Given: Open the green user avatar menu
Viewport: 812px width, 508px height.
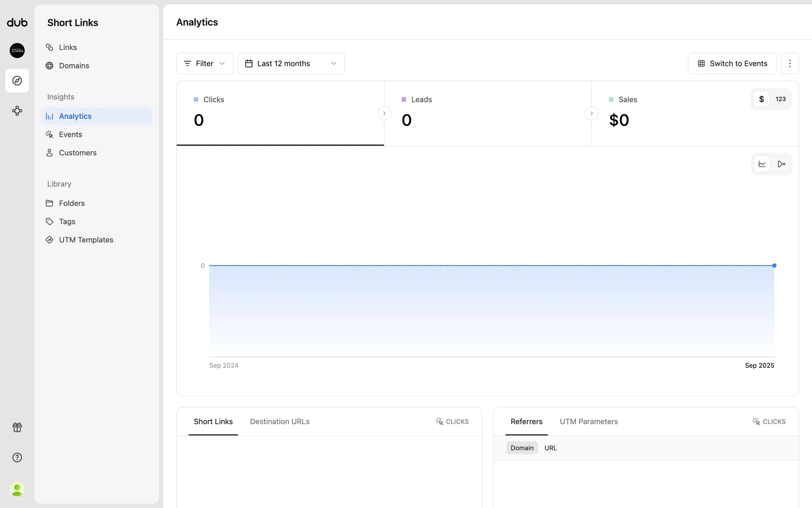Looking at the screenshot, I should [x=17, y=489].
